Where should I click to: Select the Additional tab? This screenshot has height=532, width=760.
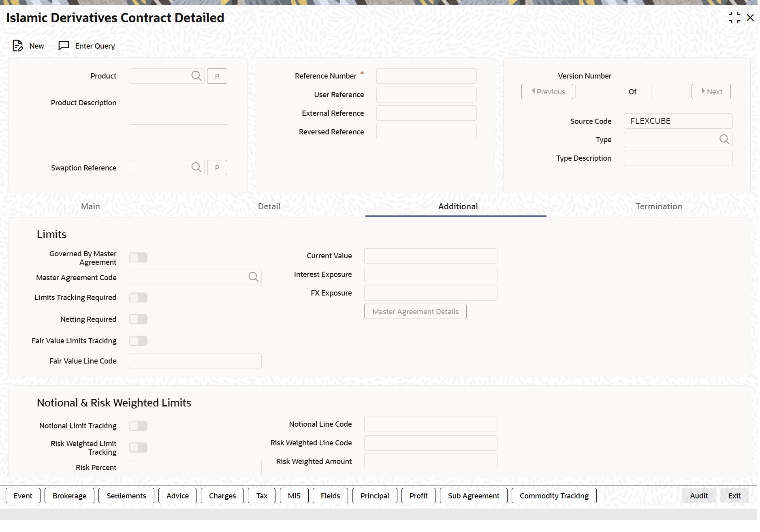[458, 206]
